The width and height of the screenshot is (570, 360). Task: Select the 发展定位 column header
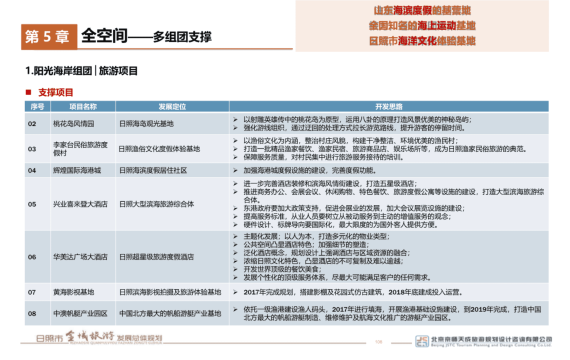172,107
